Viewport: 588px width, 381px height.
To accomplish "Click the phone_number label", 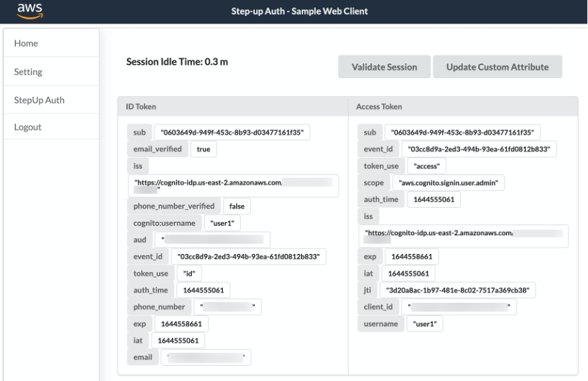I will pos(159,307).
